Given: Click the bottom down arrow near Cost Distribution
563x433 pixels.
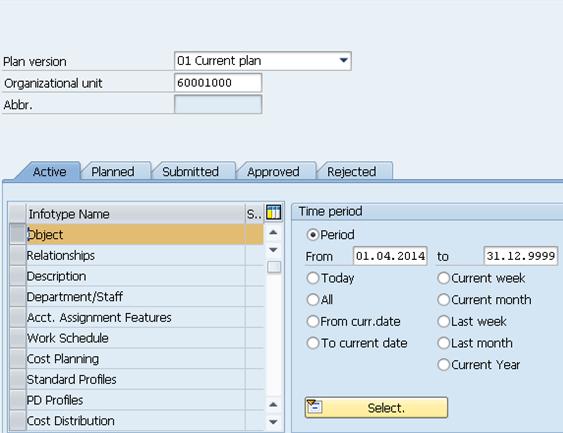Looking at the screenshot, I should pos(273,422).
